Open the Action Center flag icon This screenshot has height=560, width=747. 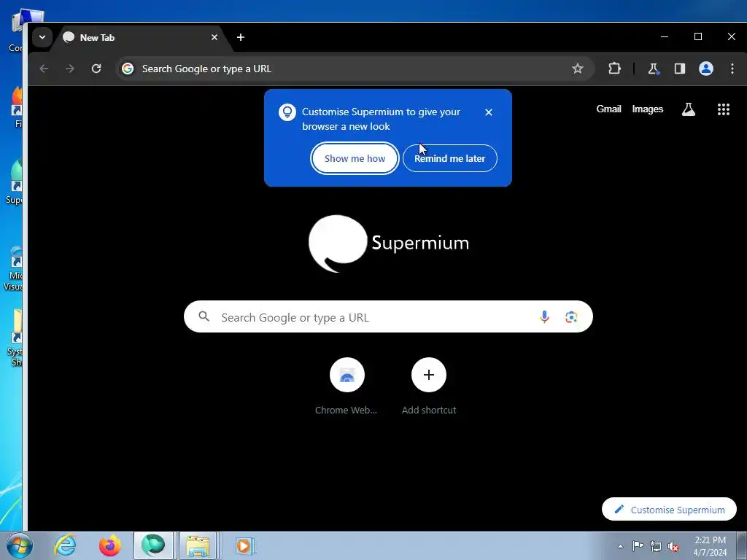[638, 546]
